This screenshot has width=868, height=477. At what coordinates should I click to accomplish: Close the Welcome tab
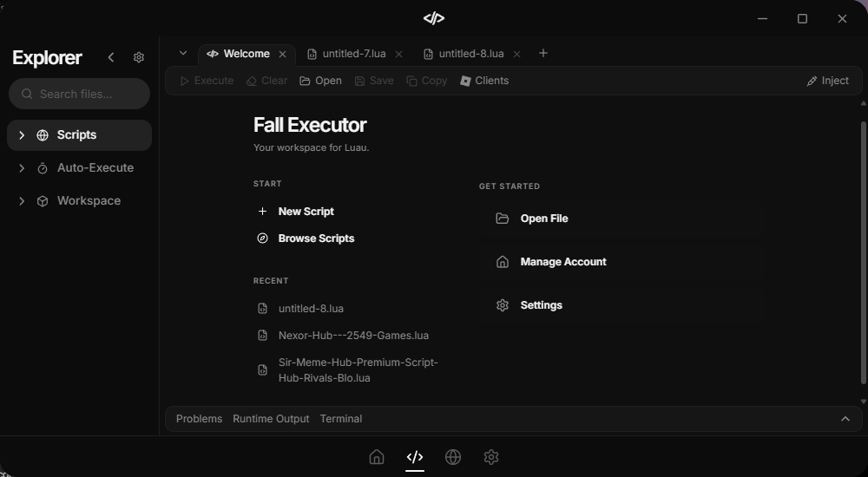click(282, 54)
